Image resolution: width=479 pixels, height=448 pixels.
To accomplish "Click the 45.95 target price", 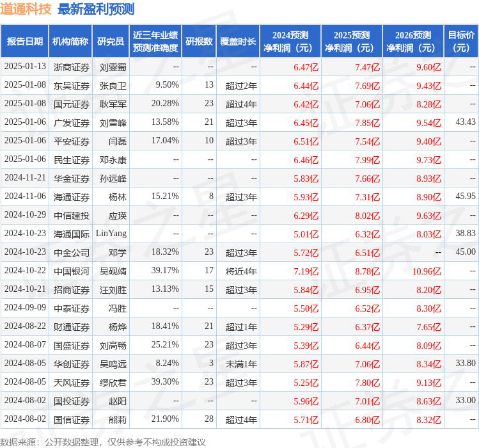I will 466,196.
